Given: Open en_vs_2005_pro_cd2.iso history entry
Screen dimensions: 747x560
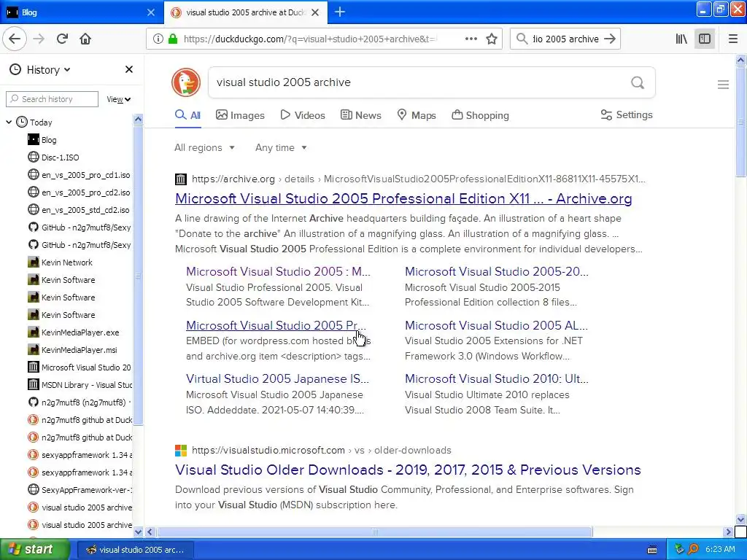Looking at the screenshot, I should pos(79,192).
